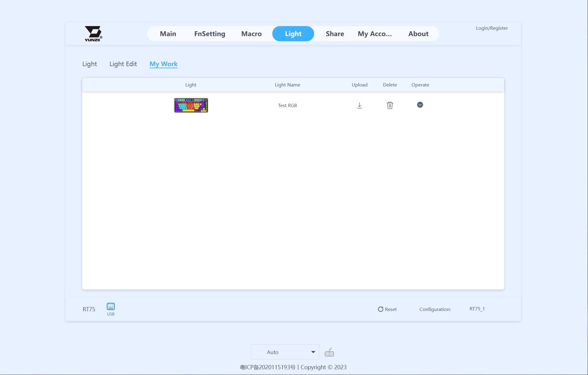Switch to the Light Edit sub-tab
This screenshot has width=588, height=375.
123,64
